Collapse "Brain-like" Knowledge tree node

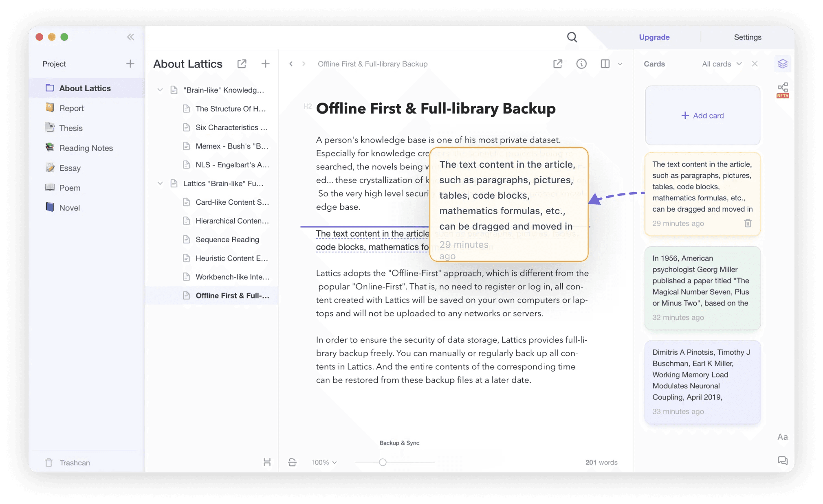[x=160, y=90]
